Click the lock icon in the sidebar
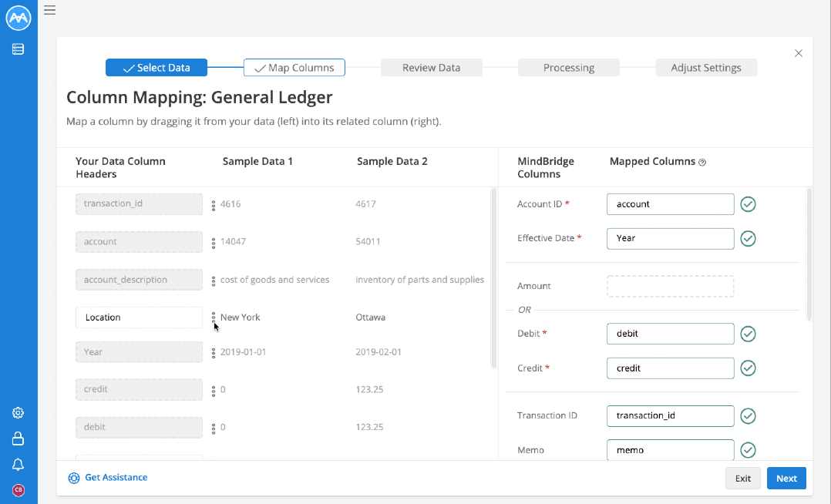The image size is (831, 504). (18, 438)
